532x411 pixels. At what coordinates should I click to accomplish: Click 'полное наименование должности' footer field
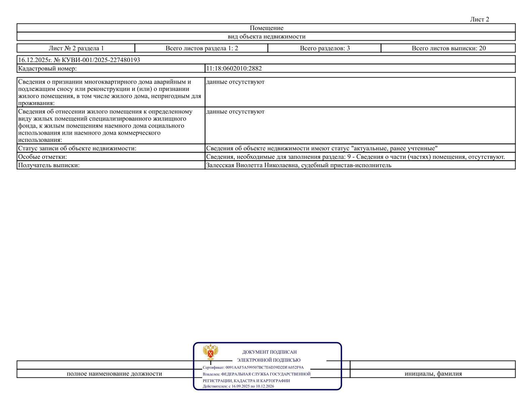114,374
